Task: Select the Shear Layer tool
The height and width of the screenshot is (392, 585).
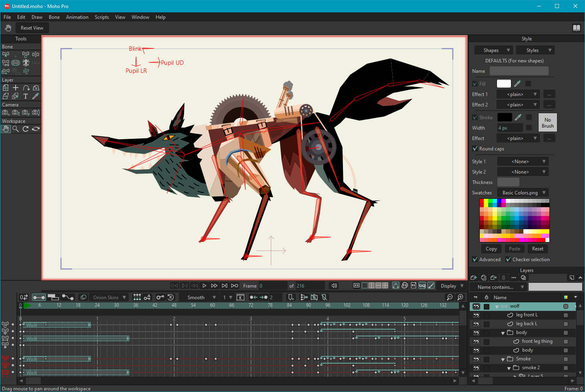Action: [6, 96]
